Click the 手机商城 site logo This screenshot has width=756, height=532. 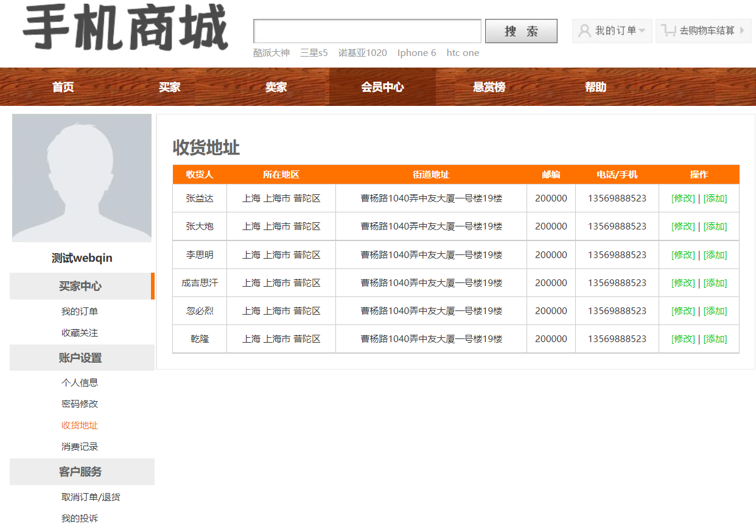(x=125, y=29)
